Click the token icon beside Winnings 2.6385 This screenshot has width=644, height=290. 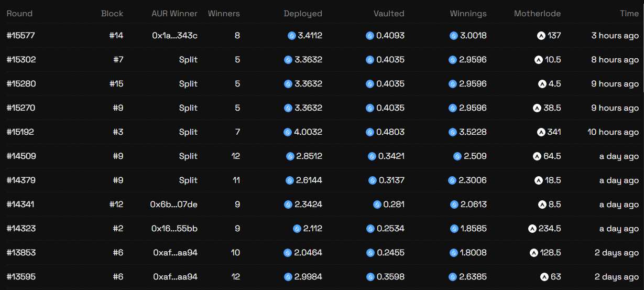click(x=453, y=277)
